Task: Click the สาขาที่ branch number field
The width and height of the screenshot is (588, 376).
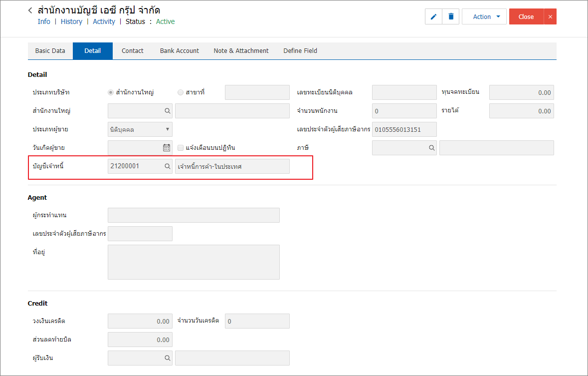Action: [x=257, y=92]
